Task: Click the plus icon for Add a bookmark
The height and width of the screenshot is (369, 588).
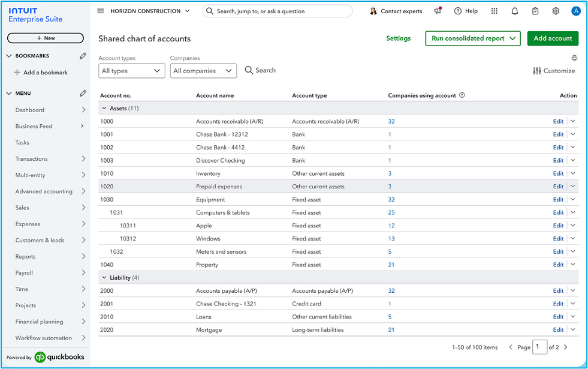Action: tap(17, 73)
